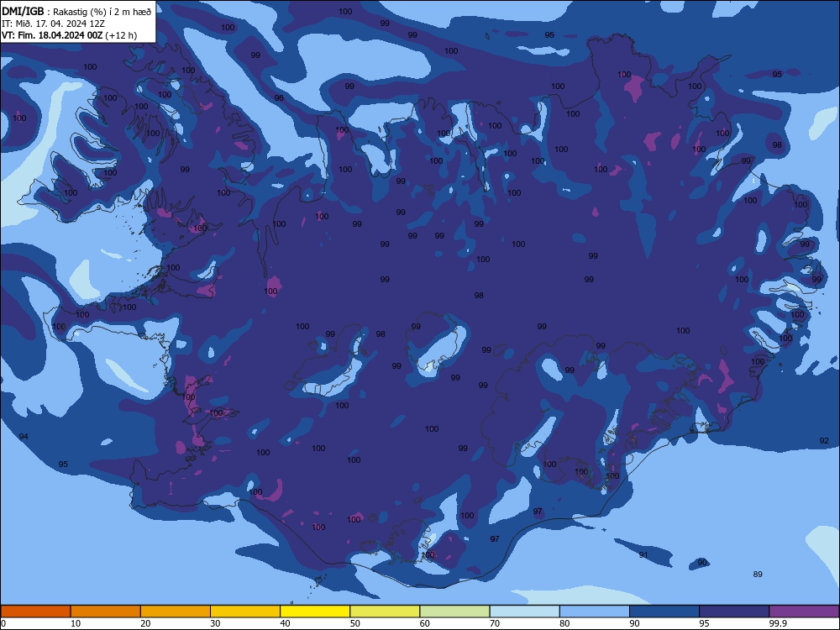Click the 95–99.9 dark indigo legend swatch
Screen dimensions: 840x630
(734, 612)
